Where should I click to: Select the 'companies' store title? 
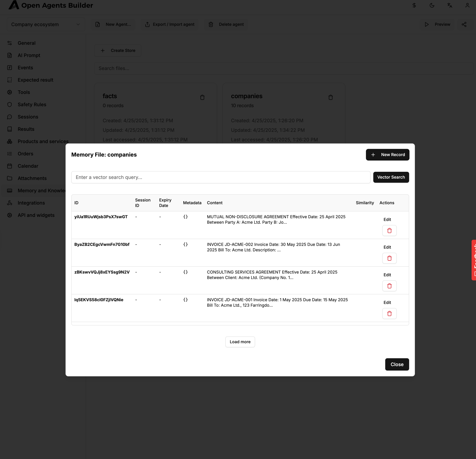pos(247,96)
